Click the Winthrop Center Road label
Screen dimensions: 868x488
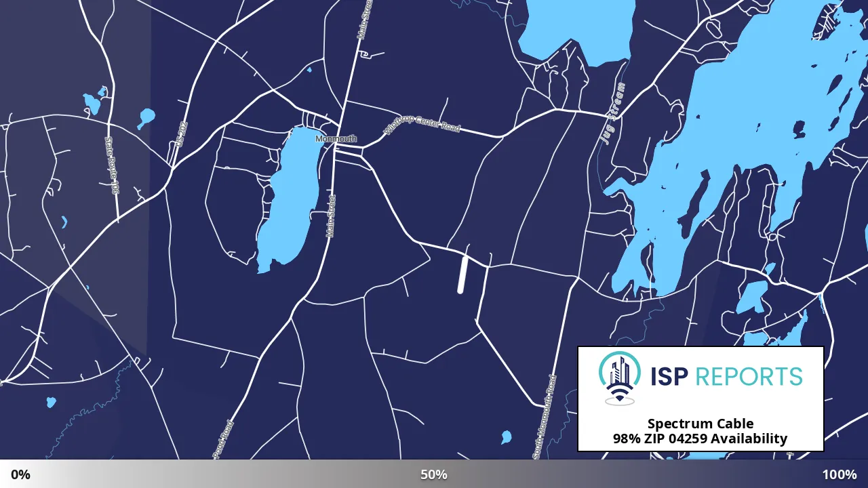[x=422, y=123]
